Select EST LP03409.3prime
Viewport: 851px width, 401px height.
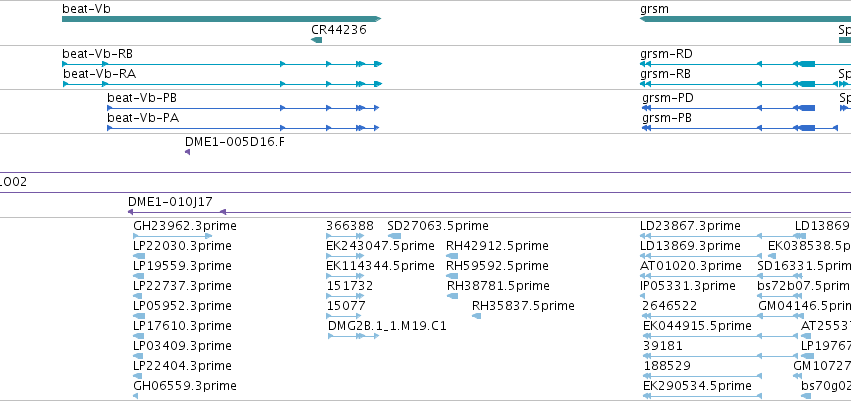(137, 357)
